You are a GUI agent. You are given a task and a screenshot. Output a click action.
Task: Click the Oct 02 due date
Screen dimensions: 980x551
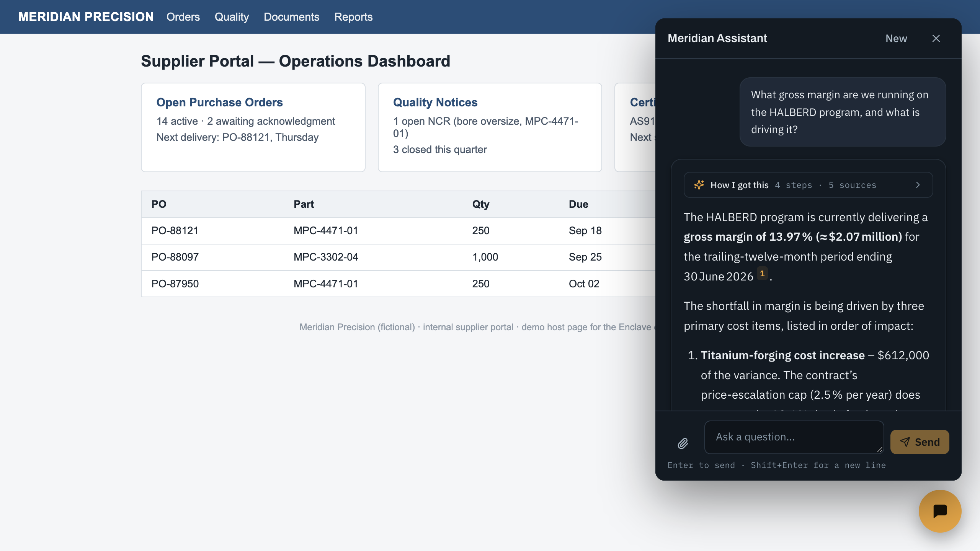tap(584, 284)
